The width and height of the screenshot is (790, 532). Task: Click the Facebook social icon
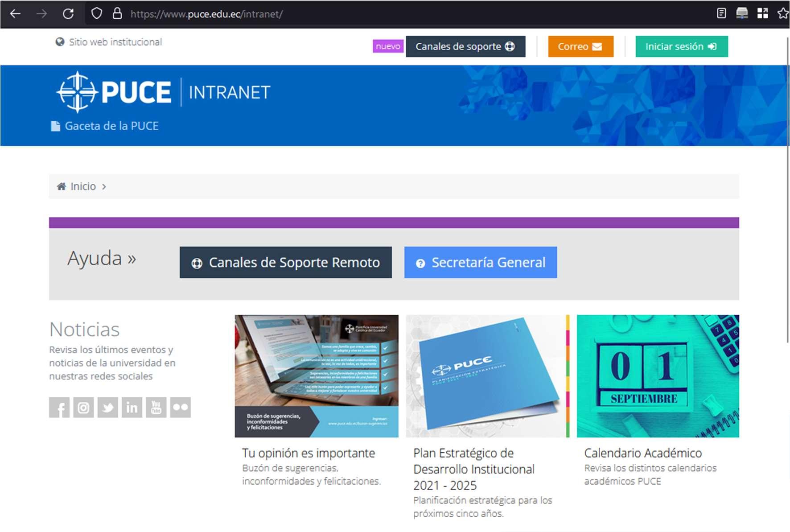pos(59,408)
